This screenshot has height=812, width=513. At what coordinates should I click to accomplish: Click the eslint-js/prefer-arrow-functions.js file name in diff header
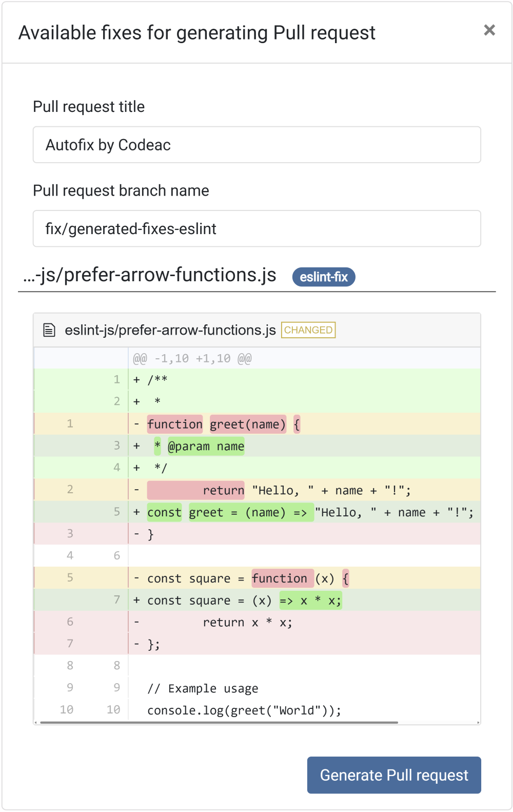point(170,330)
